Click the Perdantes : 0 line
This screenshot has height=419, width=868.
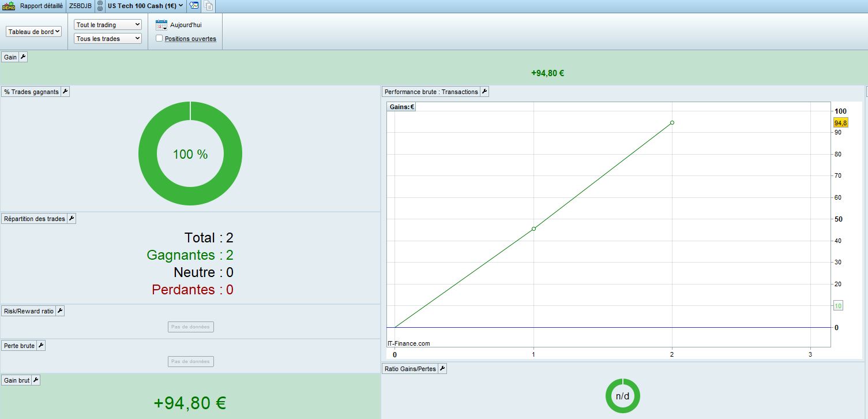tap(193, 290)
